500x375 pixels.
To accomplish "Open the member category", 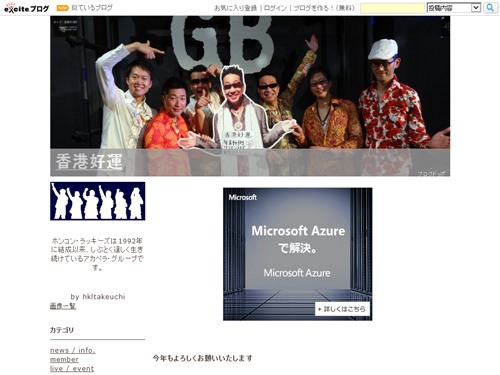I will (x=64, y=359).
